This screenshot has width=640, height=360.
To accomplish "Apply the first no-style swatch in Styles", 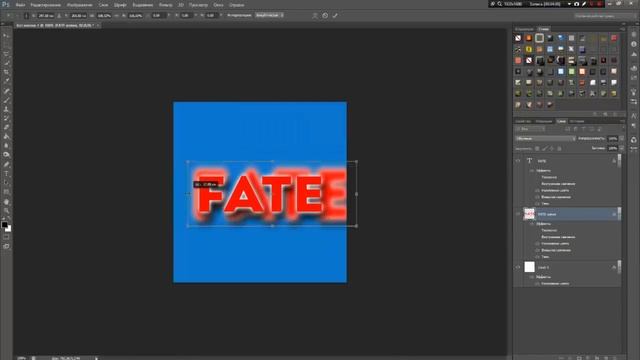I will tap(518, 38).
